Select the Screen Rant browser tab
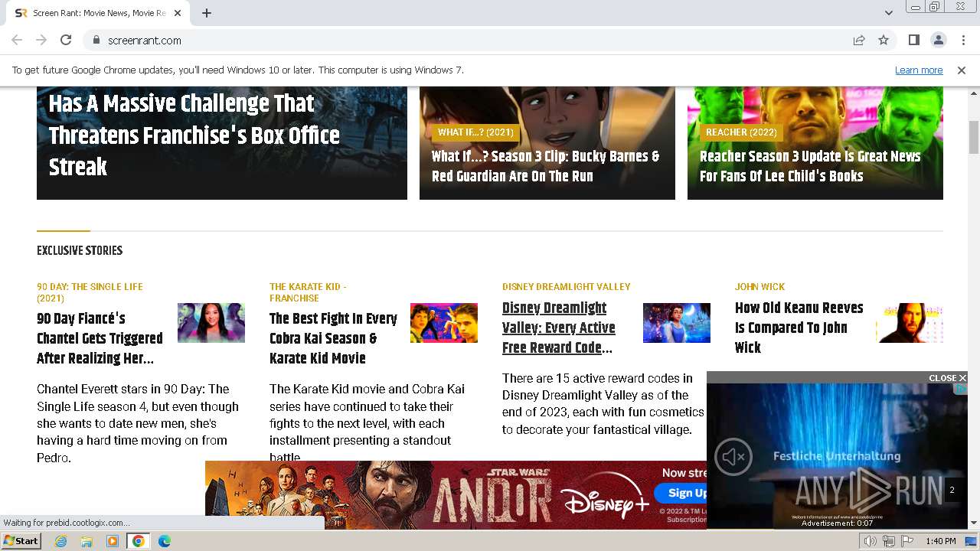 click(x=98, y=13)
